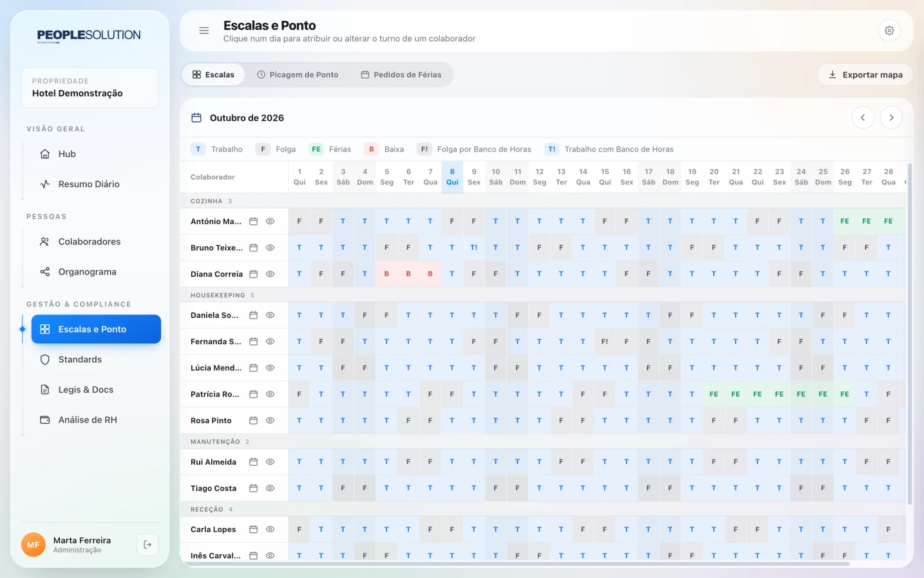Switch to Escalas tab

(213, 75)
